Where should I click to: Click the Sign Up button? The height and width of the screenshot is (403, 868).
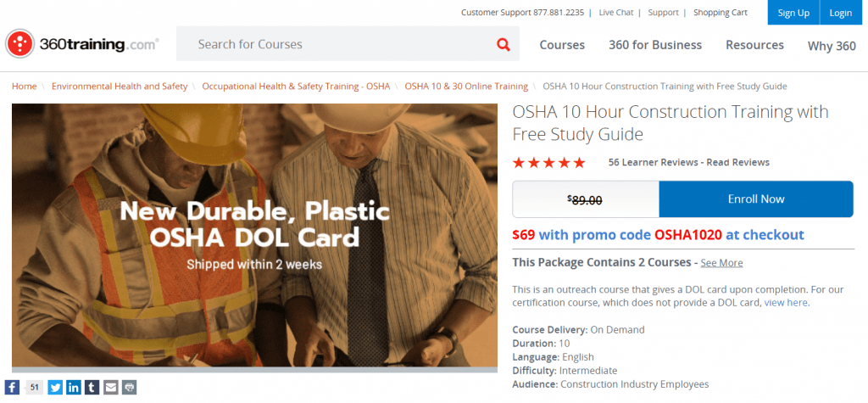793,13
